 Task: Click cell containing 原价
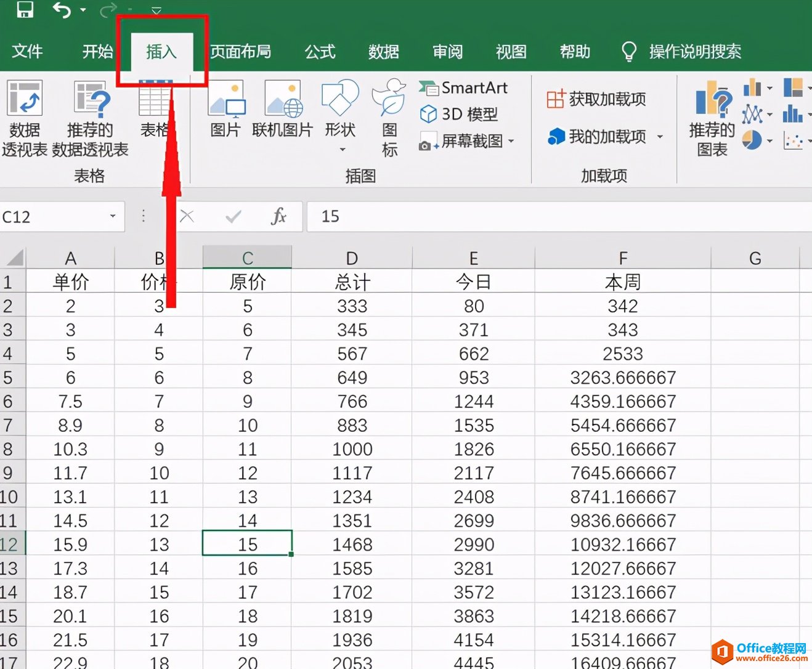pos(248,282)
